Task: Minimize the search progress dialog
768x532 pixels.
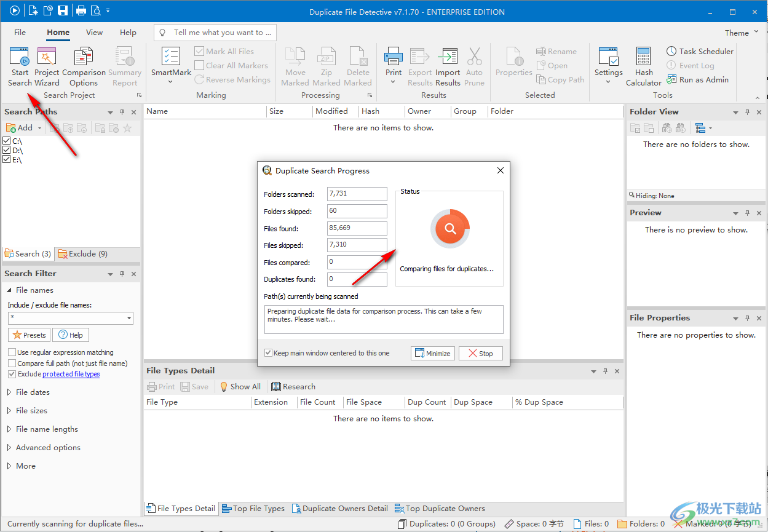Action: click(x=433, y=353)
